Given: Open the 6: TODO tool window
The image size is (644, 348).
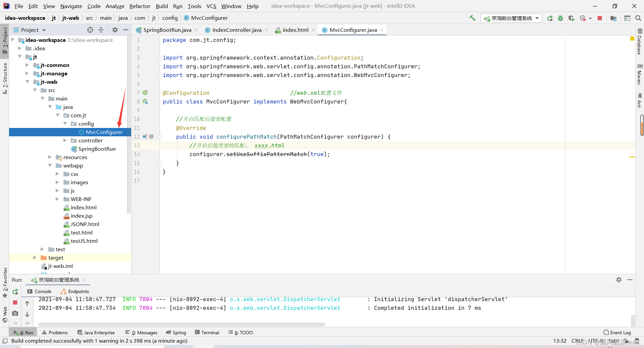Looking at the screenshot, I should (x=240, y=333).
